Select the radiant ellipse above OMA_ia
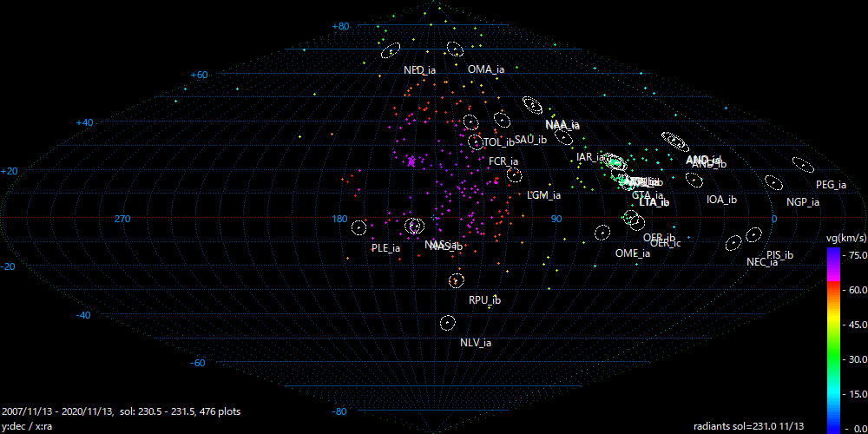 [x=455, y=49]
